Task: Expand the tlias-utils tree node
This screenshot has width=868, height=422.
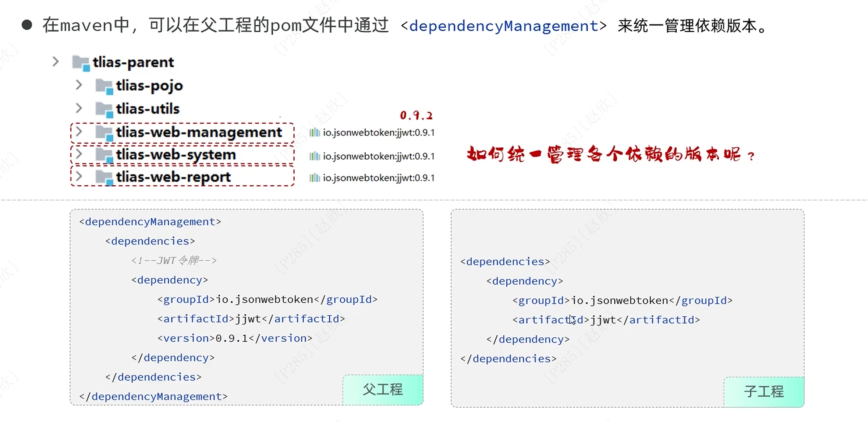Action: [79, 108]
